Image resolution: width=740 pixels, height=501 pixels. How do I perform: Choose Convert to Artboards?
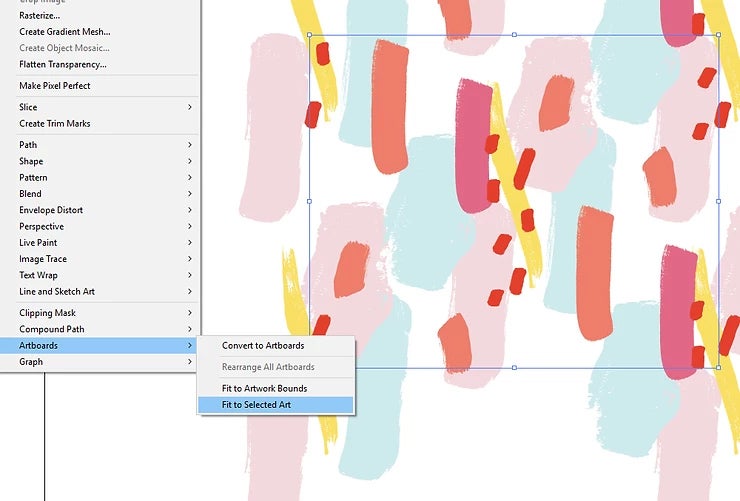pos(276,345)
